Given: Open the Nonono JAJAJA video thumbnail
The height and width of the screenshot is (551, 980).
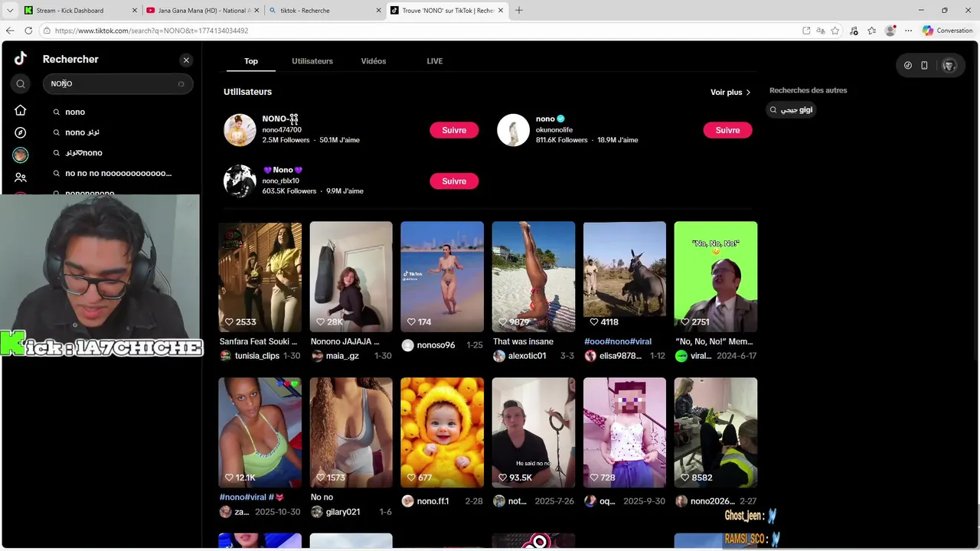Looking at the screenshot, I should (351, 277).
